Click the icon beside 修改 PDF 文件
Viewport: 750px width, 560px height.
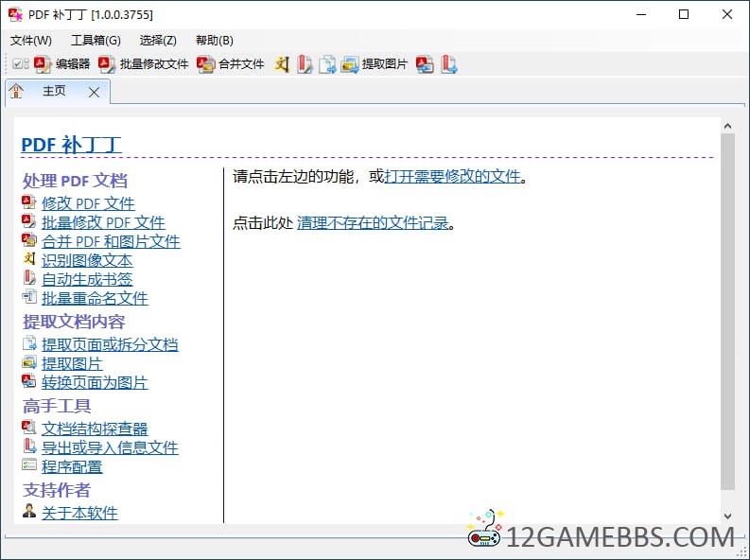click(29, 202)
